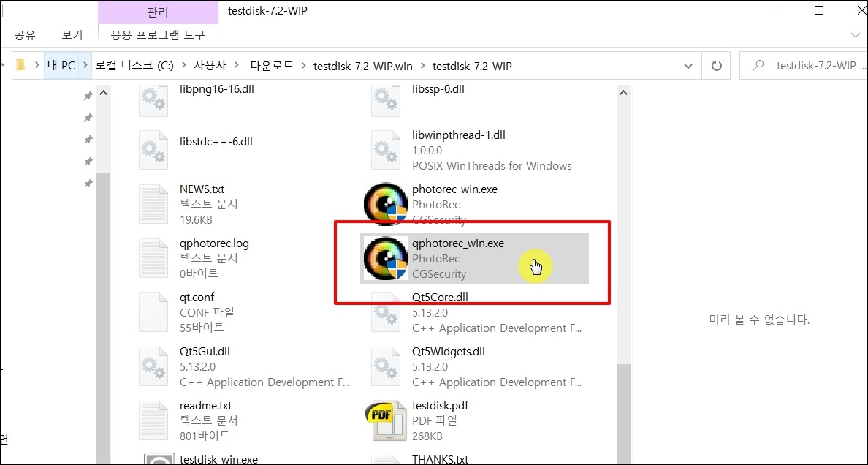Open the 공유 ribbon tab
Screen dimensions: 868x465
point(25,35)
